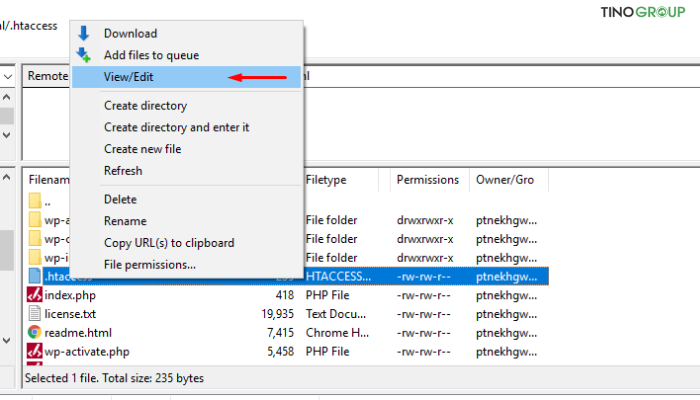The width and height of the screenshot is (700, 400).
Task: Click the up arrow of the lower left scrollbar
Action: (x=7, y=177)
